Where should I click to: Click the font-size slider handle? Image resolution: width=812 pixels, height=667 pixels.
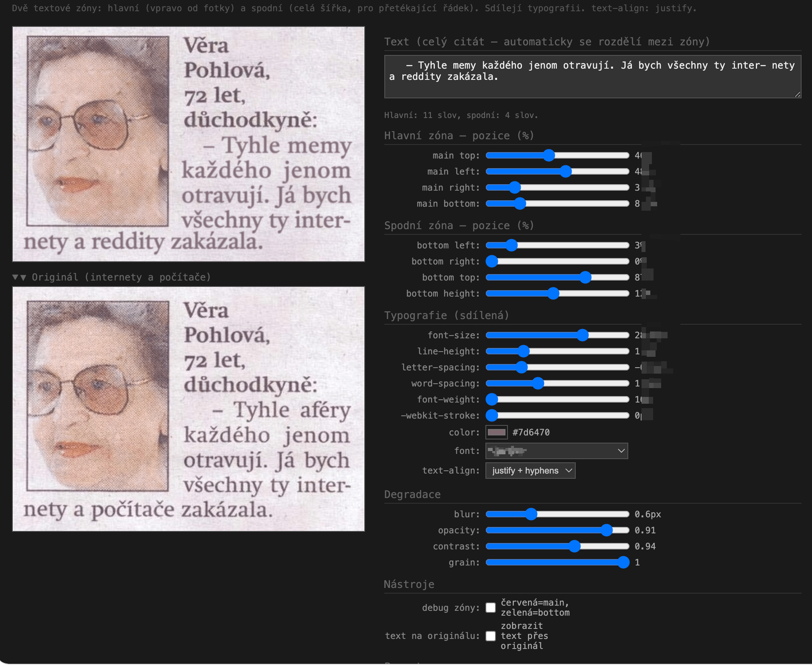click(582, 335)
